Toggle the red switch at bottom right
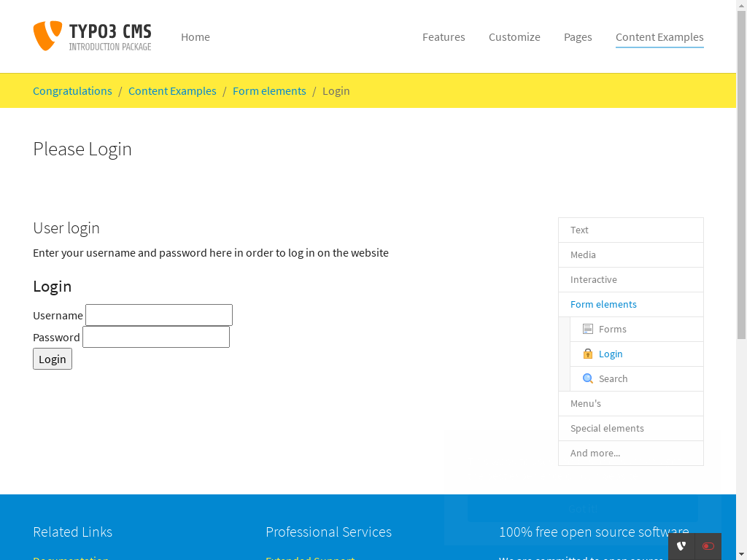The width and height of the screenshot is (747, 560). pos(708,546)
